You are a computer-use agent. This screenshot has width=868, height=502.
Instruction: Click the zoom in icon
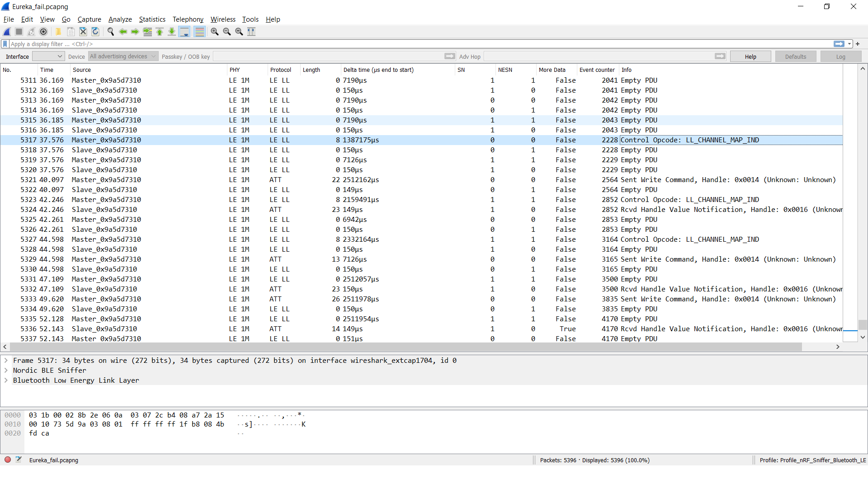pos(215,32)
